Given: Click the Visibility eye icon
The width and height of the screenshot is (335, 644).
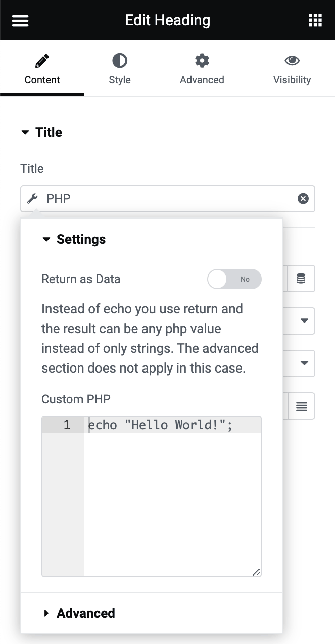Looking at the screenshot, I should 292,60.
